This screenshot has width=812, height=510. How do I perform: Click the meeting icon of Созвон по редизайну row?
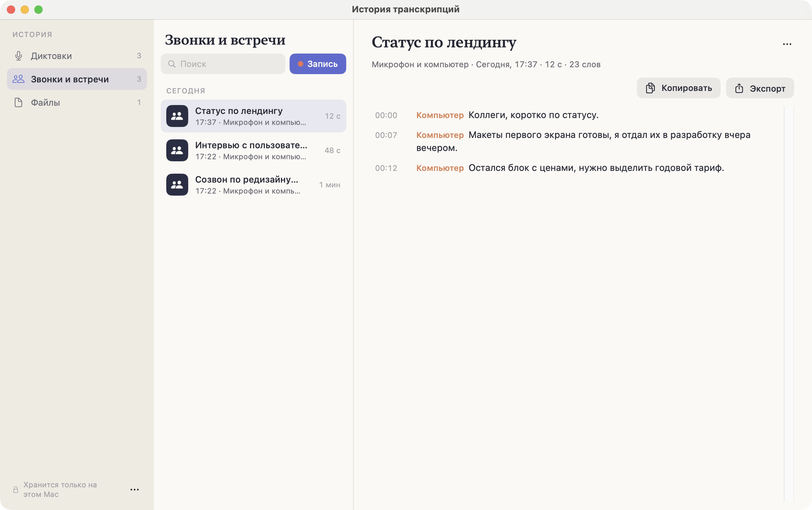pyautogui.click(x=177, y=185)
